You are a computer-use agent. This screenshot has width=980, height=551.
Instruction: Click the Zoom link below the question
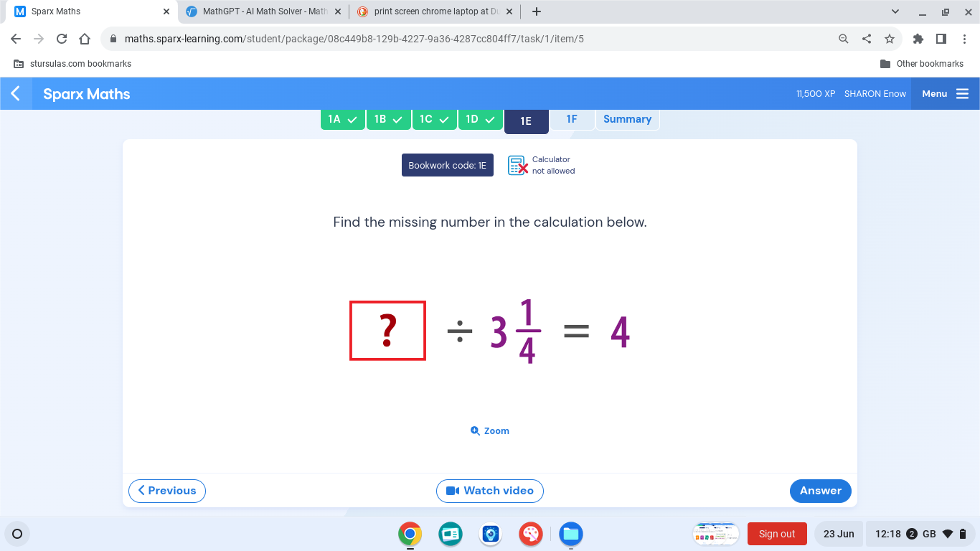point(490,430)
